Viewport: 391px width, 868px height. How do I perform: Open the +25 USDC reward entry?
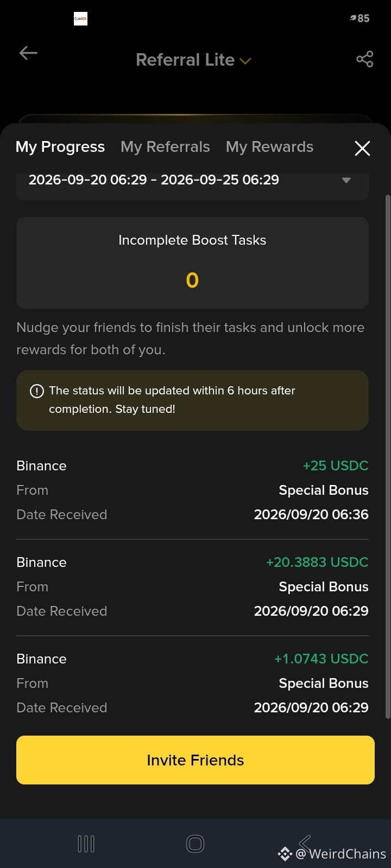[192, 490]
